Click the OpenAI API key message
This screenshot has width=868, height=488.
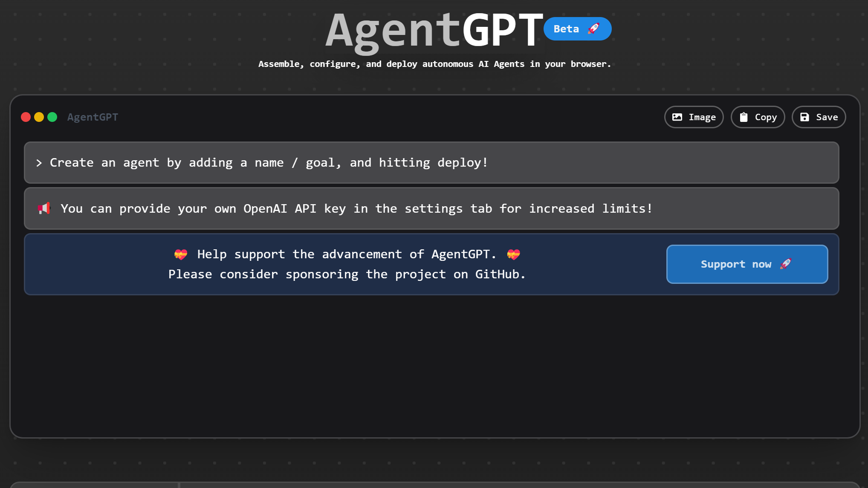(x=356, y=208)
